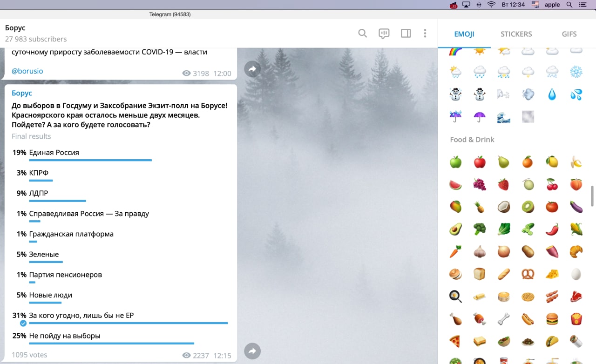Select the croissant emoji
Image resolution: width=596 pixels, height=364 pixels.
tap(576, 251)
